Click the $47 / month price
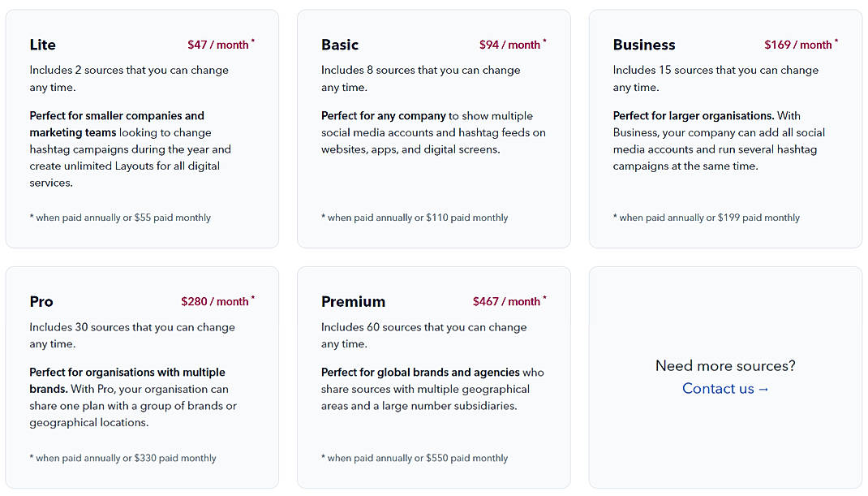 point(217,45)
